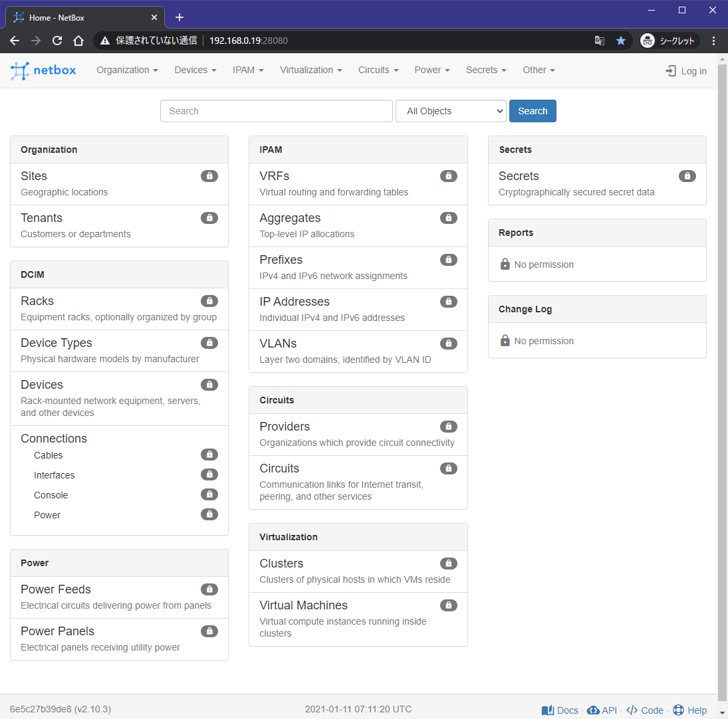Open the Other dropdown menu
This screenshot has height=719, width=728.
coord(538,70)
